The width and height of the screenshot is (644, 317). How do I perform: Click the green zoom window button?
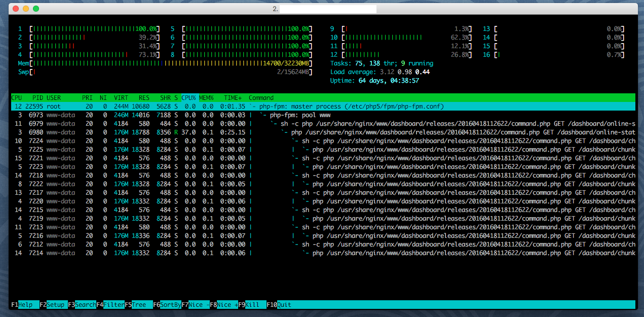tap(36, 9)
